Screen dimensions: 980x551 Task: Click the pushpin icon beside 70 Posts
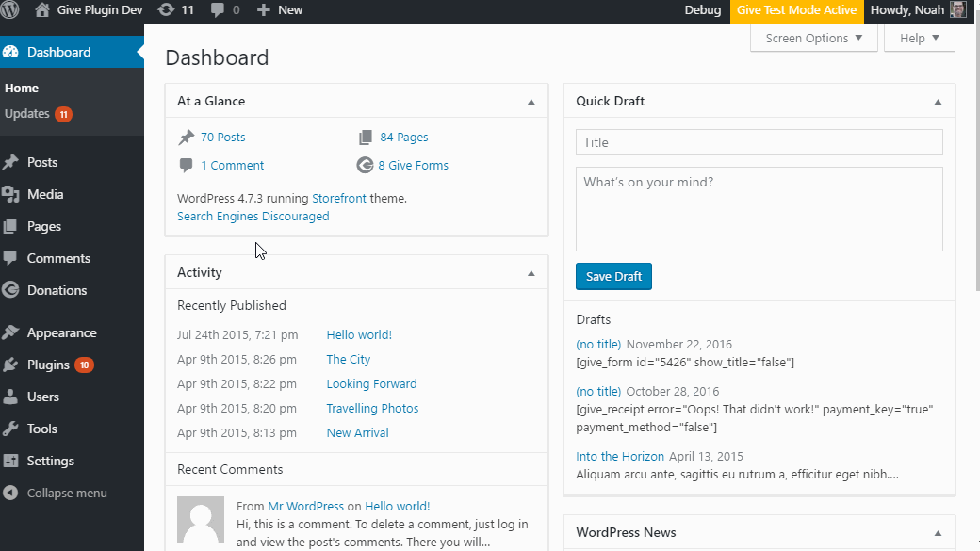pyautogui.click(x=187, y=138)
